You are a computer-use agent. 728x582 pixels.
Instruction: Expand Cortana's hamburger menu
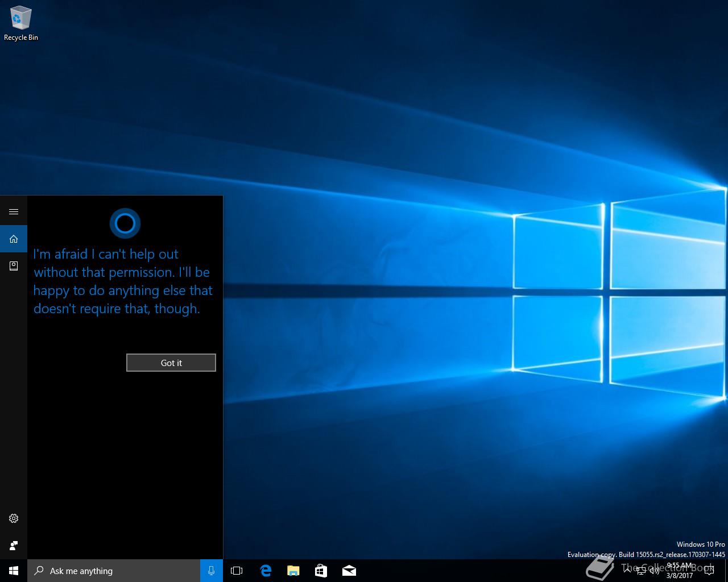pos(14,211)
